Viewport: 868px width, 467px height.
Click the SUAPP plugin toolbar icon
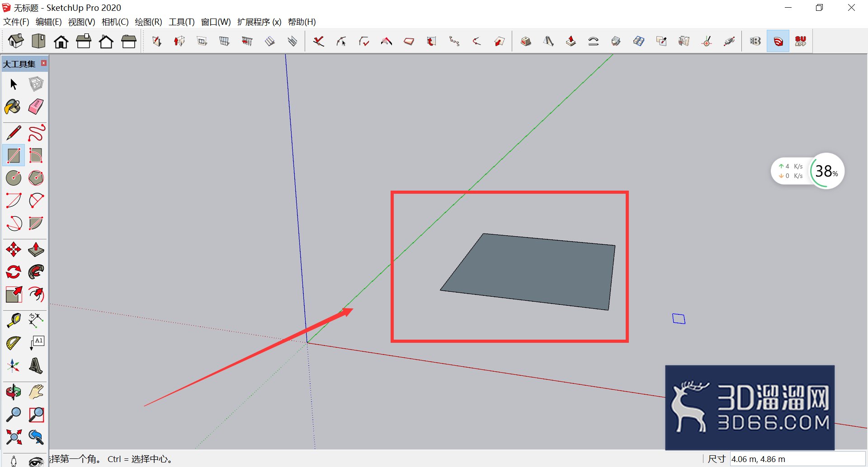tap(801, 42)
